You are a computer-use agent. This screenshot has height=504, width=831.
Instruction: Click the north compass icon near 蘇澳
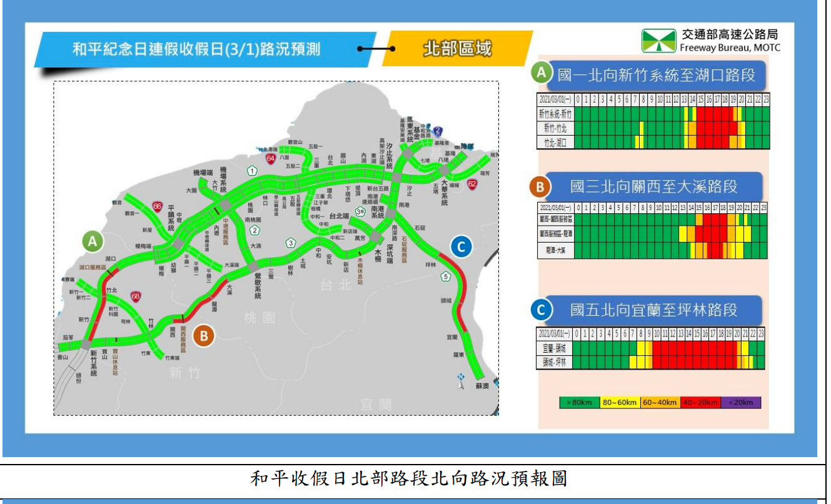(461, 380)
